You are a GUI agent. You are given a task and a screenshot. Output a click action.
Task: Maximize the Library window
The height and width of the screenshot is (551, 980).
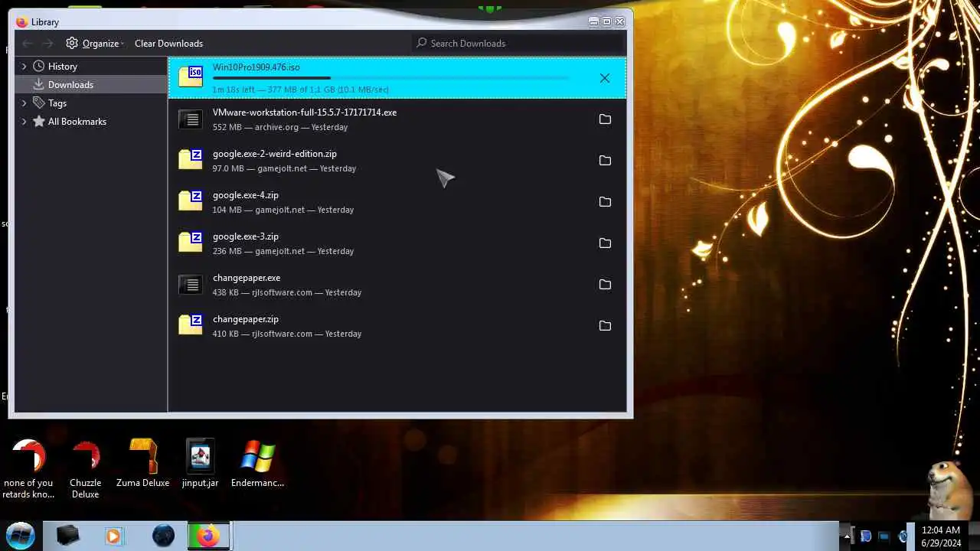click(606, 21)
